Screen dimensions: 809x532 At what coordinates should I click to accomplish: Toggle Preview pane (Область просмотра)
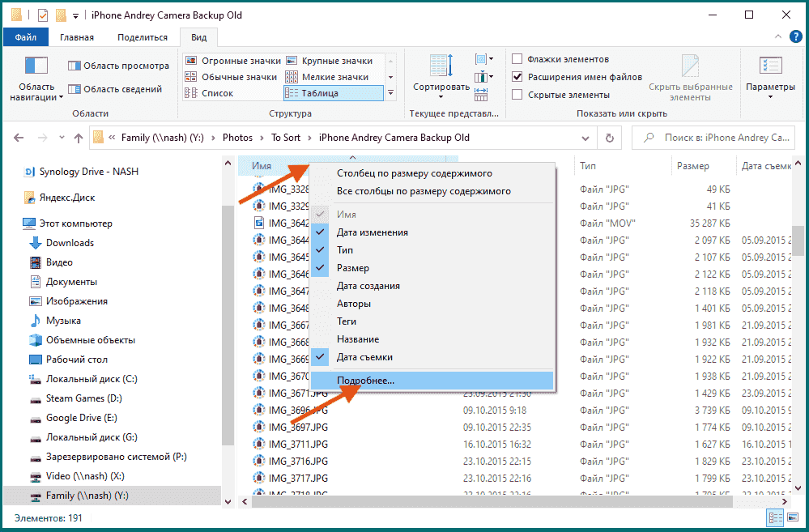pos(118,66)
